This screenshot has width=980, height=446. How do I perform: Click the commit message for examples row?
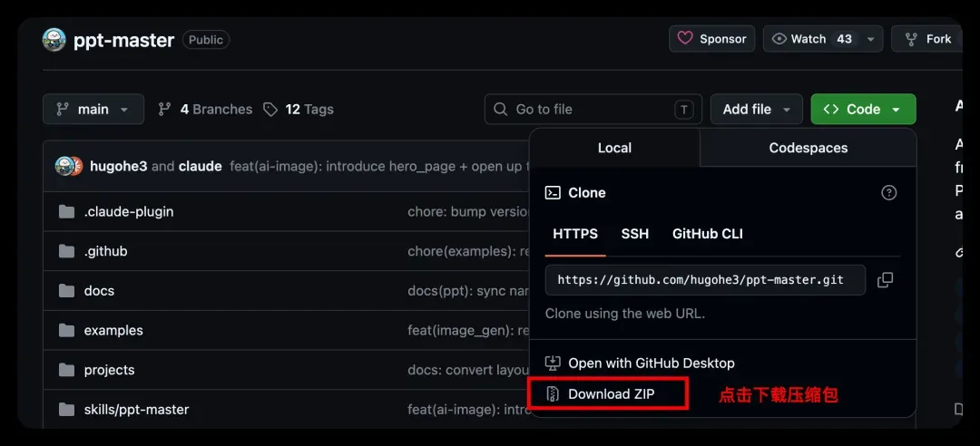coord(469,331)
